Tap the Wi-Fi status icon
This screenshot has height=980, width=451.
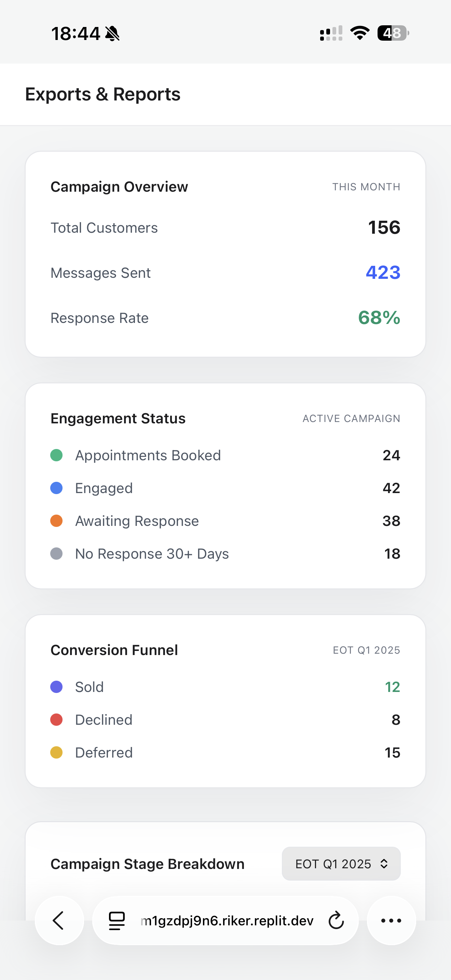(x=360, y=33)
